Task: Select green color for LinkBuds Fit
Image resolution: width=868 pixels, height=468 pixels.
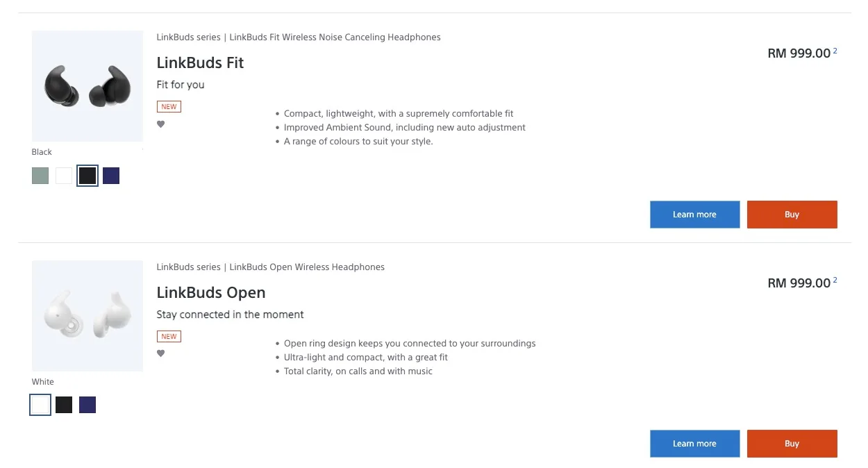Action: [40, 176]
